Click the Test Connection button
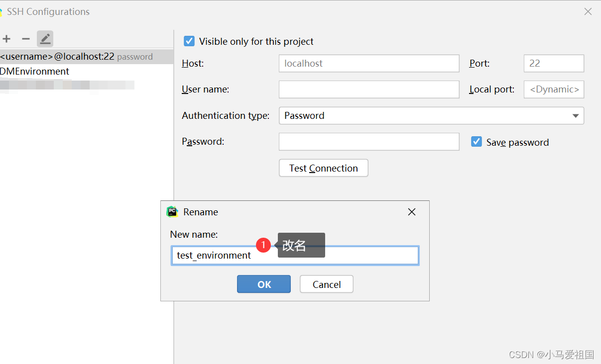This screenshot has width=601, height=364. (x=324, y=168)
